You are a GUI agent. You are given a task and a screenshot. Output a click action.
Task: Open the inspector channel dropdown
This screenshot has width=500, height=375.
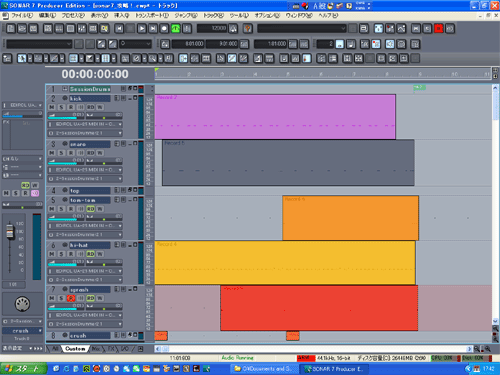coord(23,159)
